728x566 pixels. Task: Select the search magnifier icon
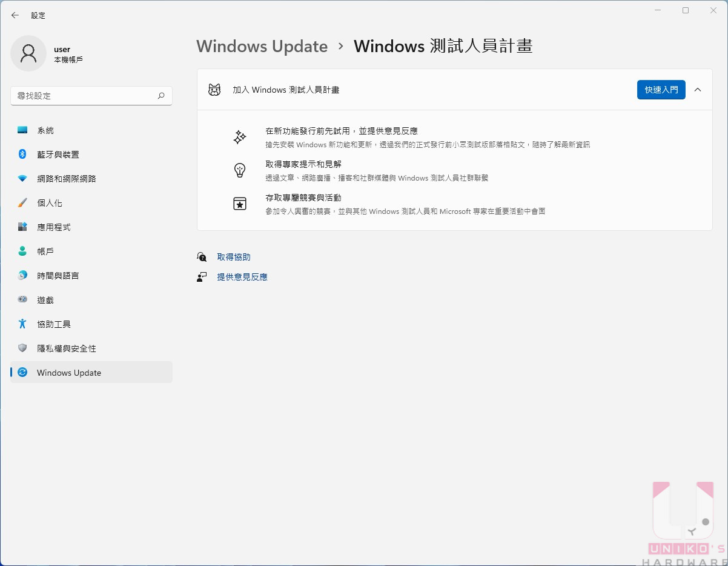click(161, 96)
